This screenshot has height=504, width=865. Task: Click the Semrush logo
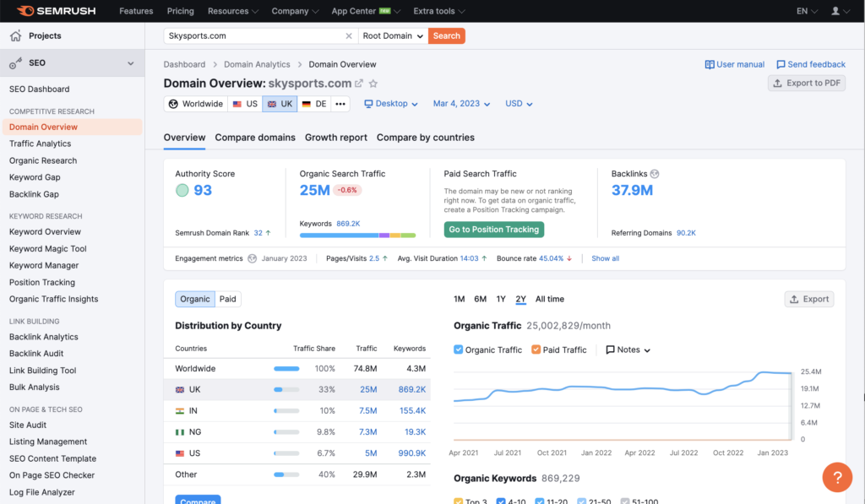[57, 10]
